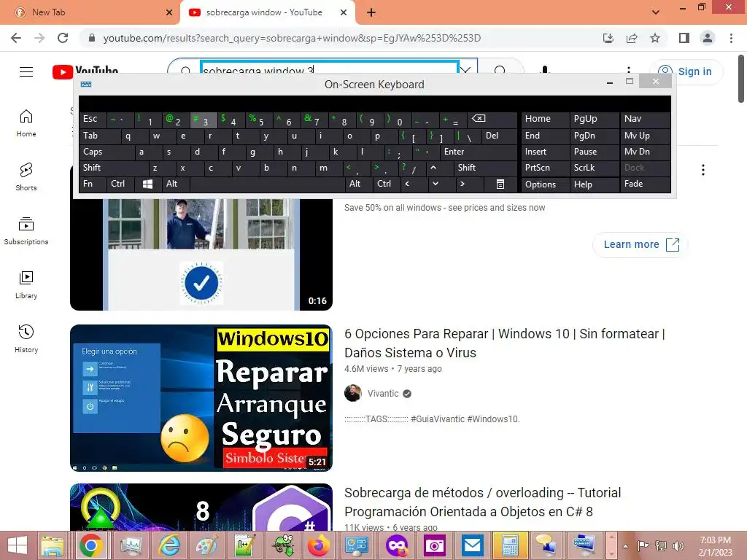Open Sobrecarga de métodos / overloading video title
Viewport: 747px width, 560px height.
483,502
